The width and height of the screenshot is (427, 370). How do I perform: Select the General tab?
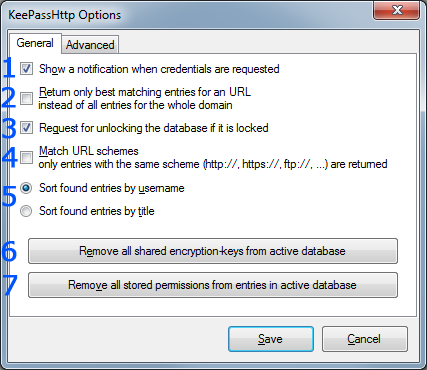click(35, 43)
